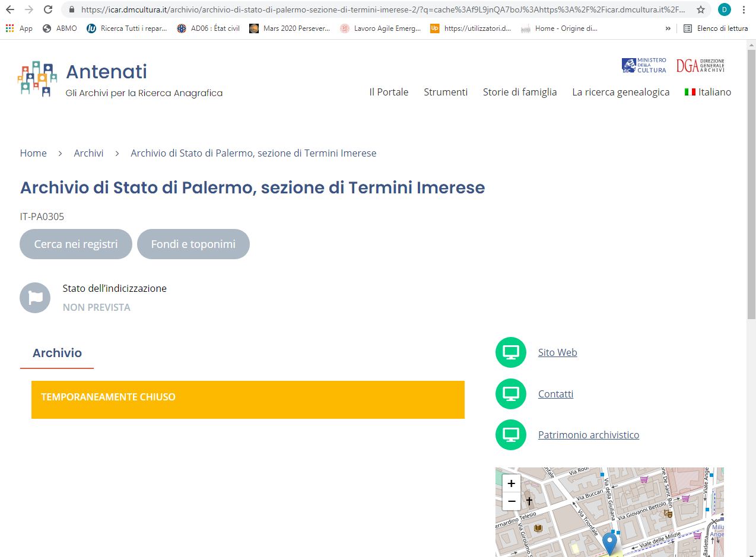Screen dimensions: 756x557
Task: Open the ABMO bookmark
Action: [60, 28]
